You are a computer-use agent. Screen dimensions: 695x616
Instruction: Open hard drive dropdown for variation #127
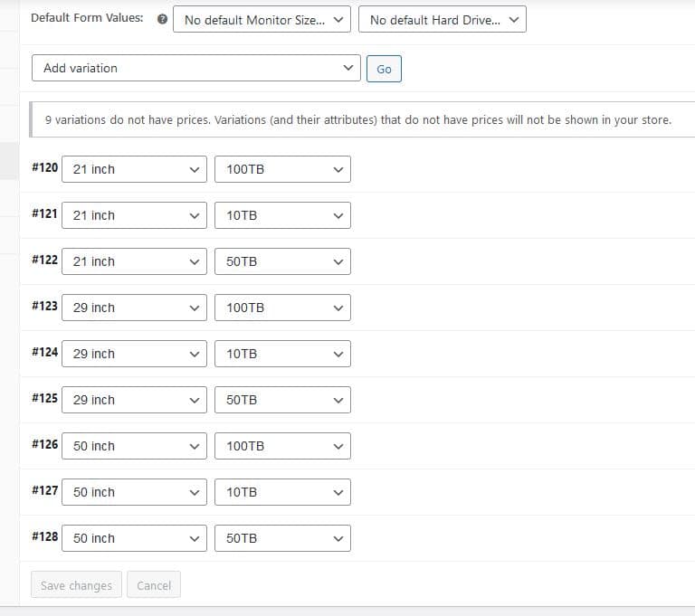(x=282, y=492)
